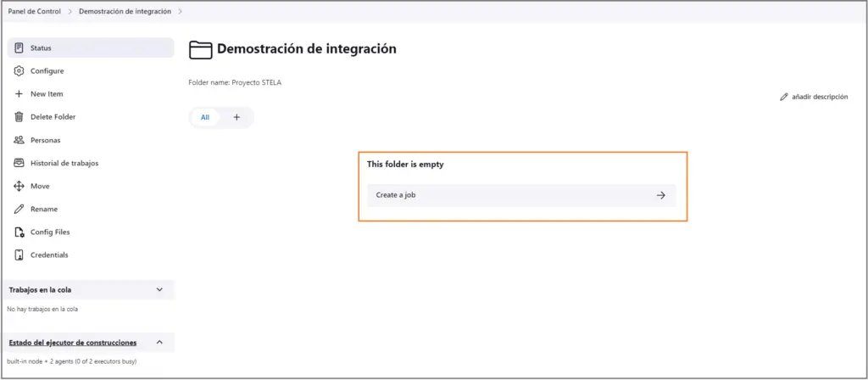Open Config Files icon

point(19,232)
